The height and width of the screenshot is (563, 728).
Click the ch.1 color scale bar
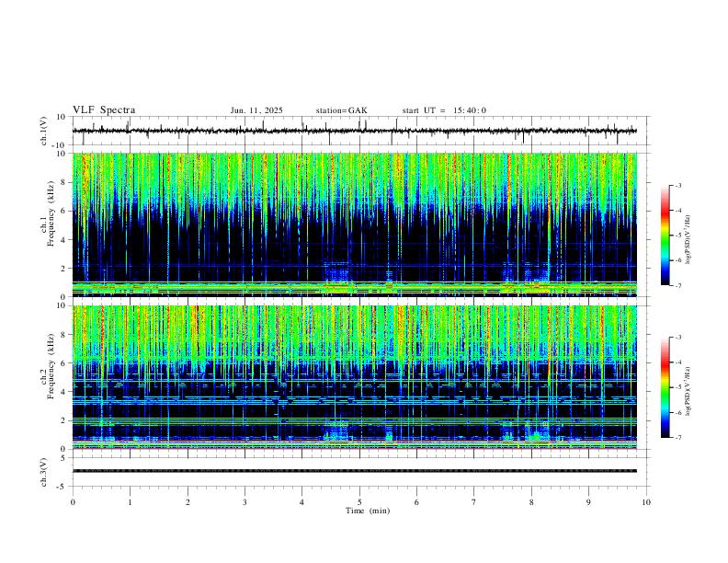point(665,236)
